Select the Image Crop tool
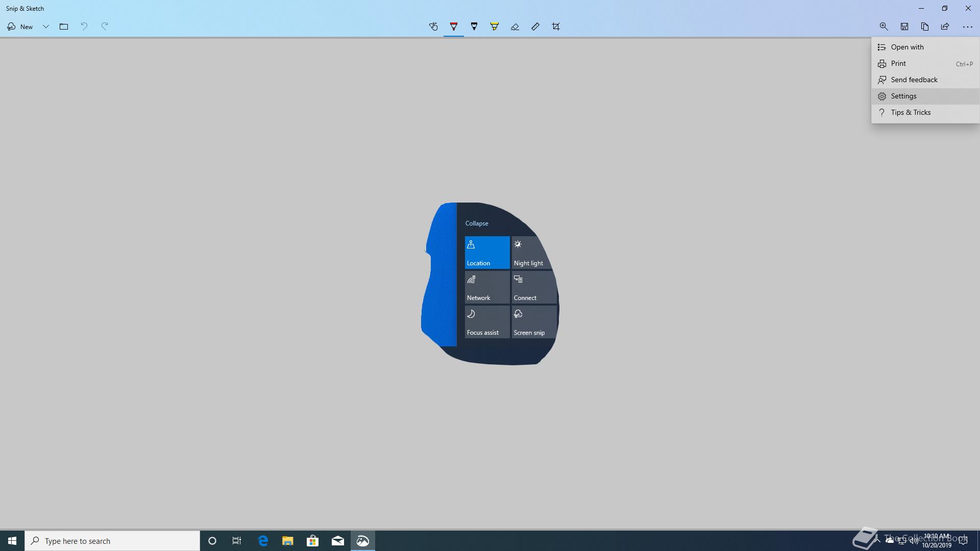This screenshot has height=551, width=980. (x=556, y=27)
